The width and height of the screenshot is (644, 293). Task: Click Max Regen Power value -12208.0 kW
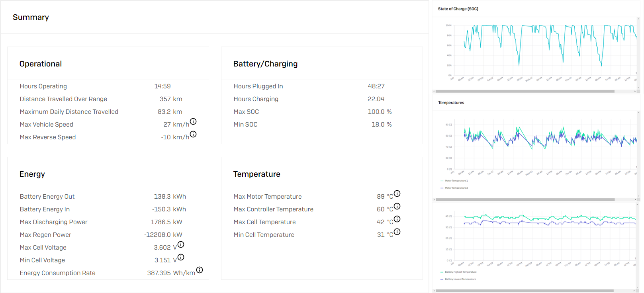163,235
